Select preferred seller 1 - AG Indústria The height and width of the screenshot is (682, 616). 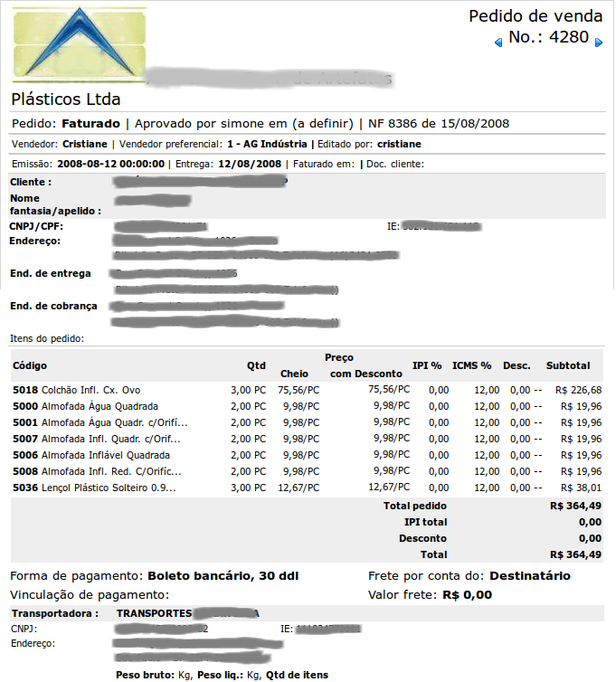click(x=268, y=144)
